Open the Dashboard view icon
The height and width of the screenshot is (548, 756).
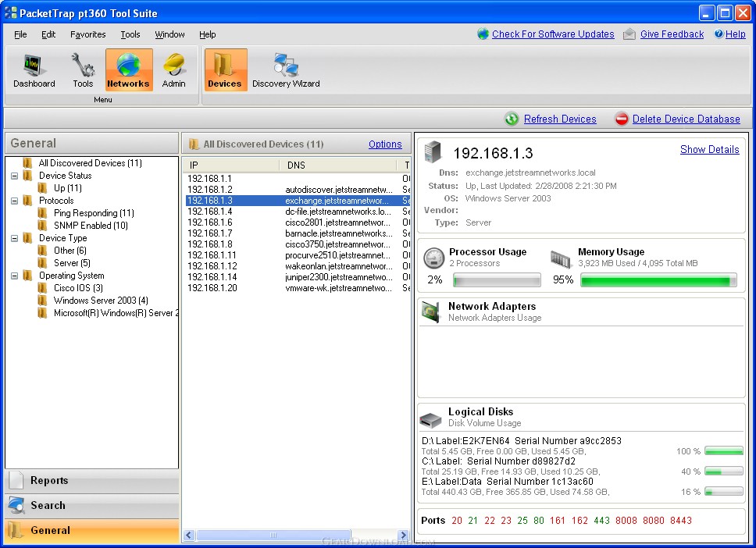tap(33, 66)
